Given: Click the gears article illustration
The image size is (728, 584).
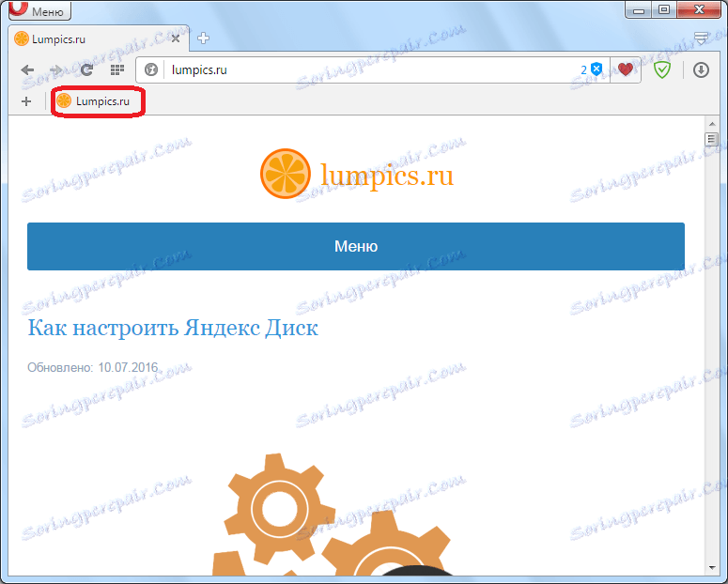Looking at the screenshot, I should pos(332,515).
